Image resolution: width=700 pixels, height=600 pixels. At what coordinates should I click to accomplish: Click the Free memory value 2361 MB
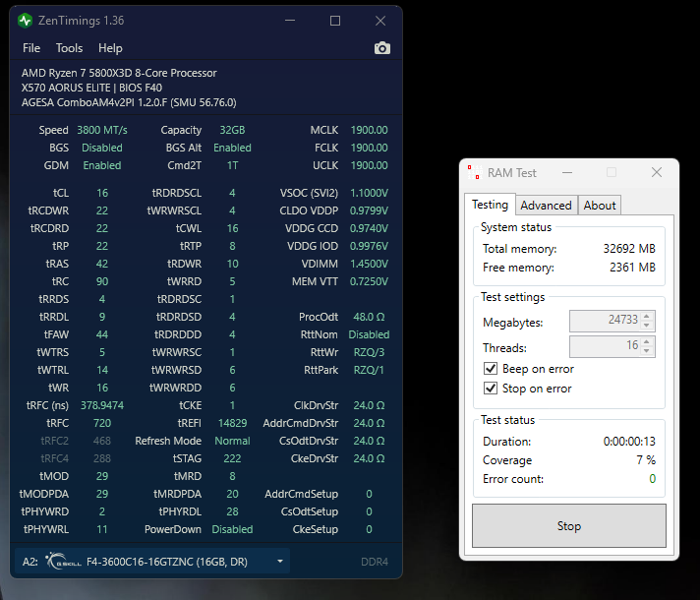[x=632, y=268]
